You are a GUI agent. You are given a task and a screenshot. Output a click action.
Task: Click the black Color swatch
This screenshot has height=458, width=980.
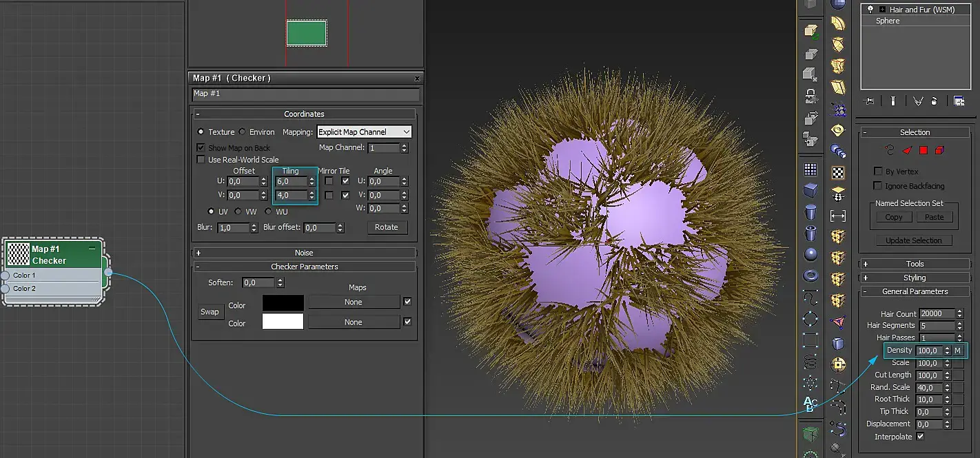pyautogui.click(x=283, y=302)
